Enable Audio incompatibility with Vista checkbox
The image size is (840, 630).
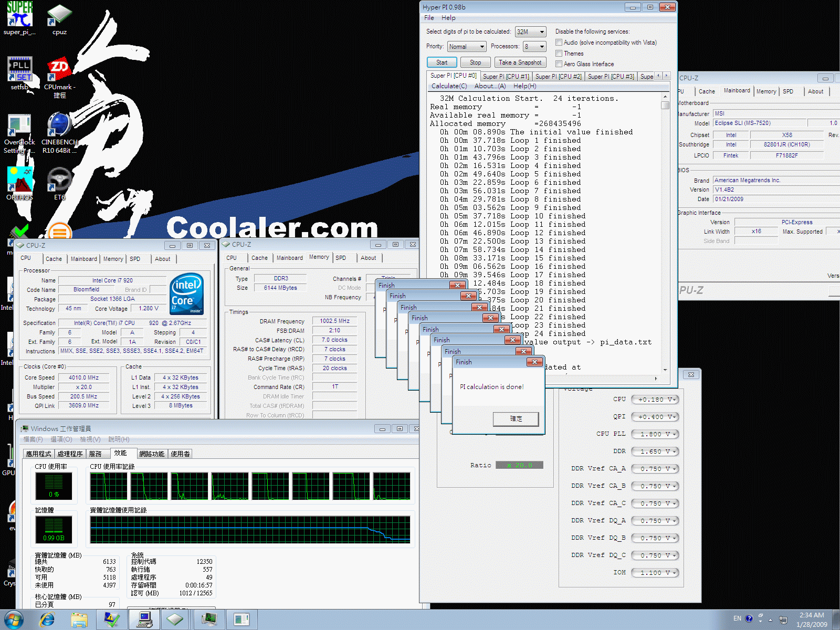click(559, 43)
